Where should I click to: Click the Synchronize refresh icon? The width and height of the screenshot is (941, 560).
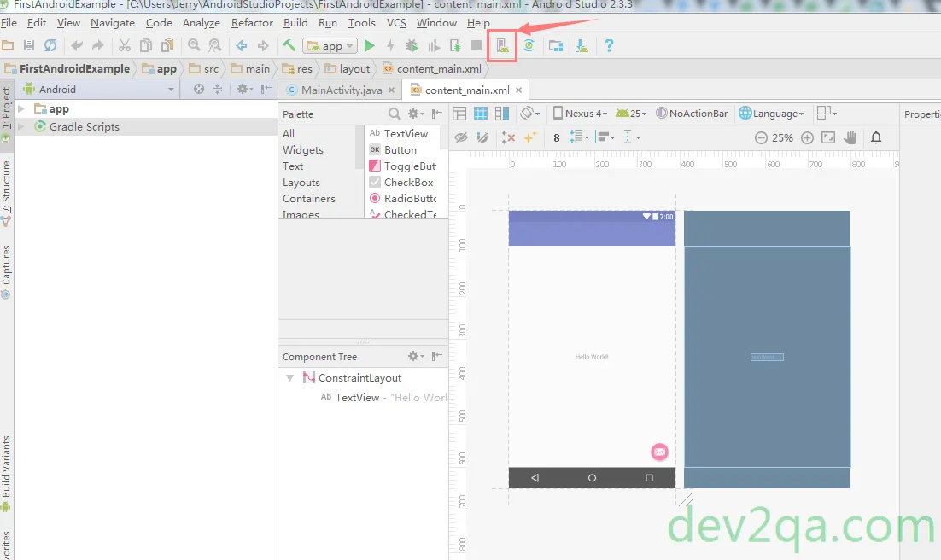pyautogui.click(x=50, y=45)
